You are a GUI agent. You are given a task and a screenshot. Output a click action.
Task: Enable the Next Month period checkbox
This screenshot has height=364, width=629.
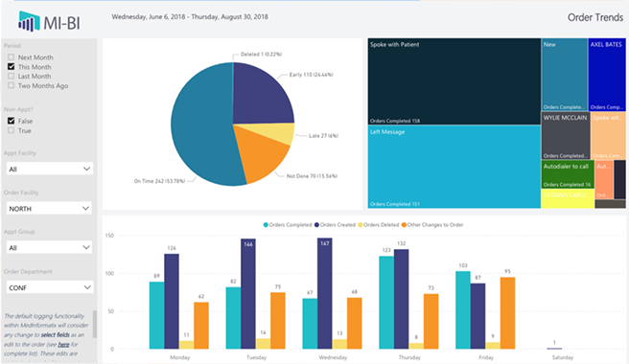[12, 57]
